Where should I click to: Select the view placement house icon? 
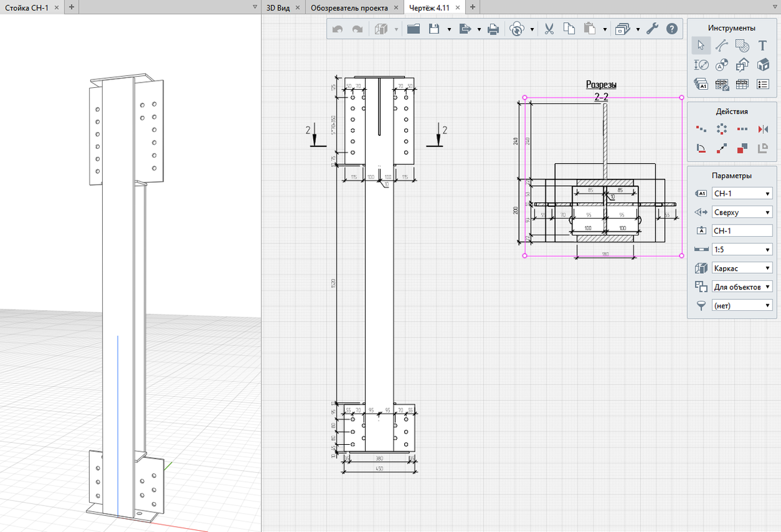click(x=742, y=64)
